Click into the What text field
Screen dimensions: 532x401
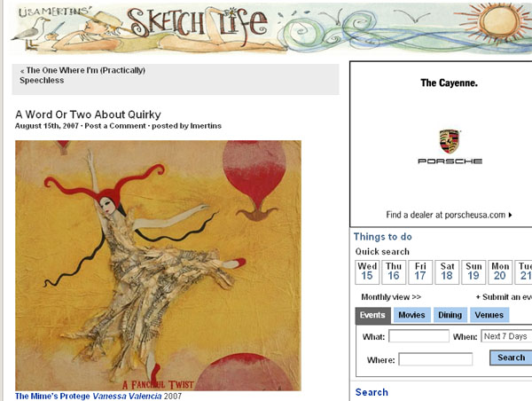pos(419,336)
